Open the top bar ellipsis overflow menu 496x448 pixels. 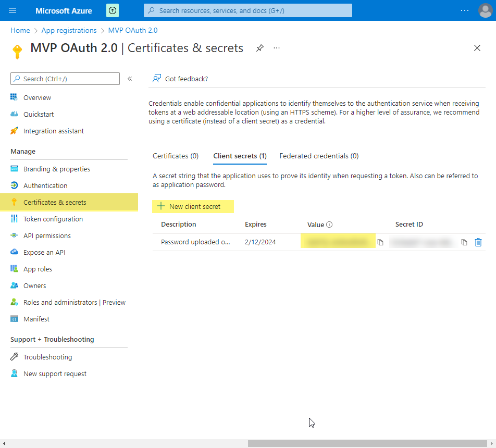click(465, 10)
